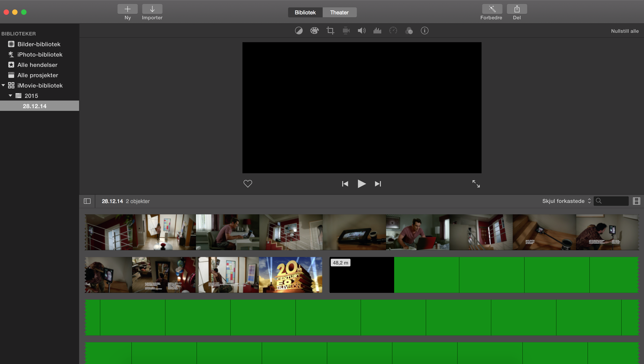Image resolution: width=644 pixels, height=364 pixels.
Task: Mark clip as favorite with heart
Action: [248, 184]
